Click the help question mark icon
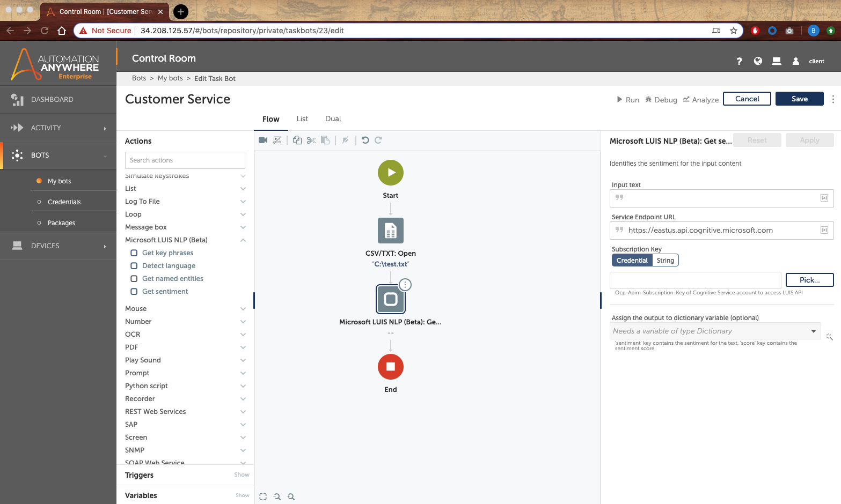Screen dimensions: 841x504 (739, 61)
